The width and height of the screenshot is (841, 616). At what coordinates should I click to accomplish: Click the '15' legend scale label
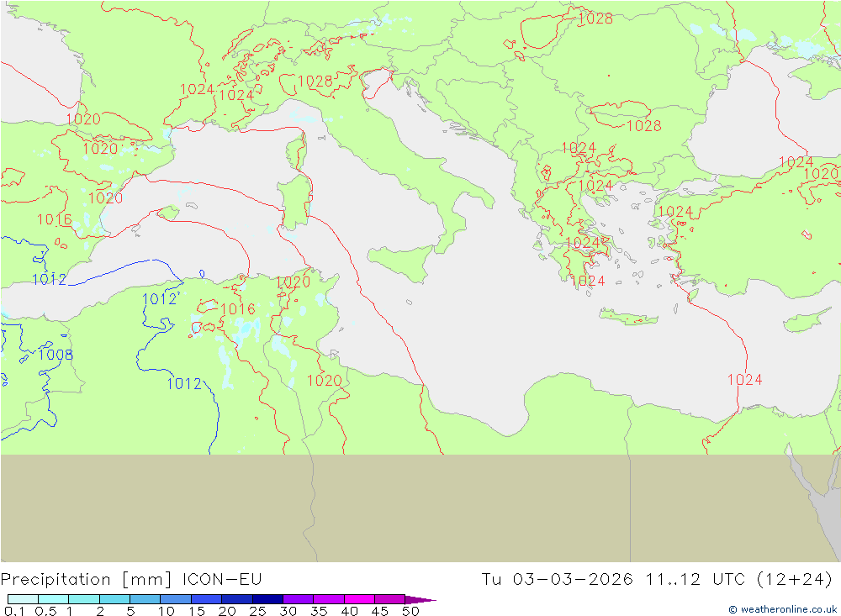[x=197, y=611]
